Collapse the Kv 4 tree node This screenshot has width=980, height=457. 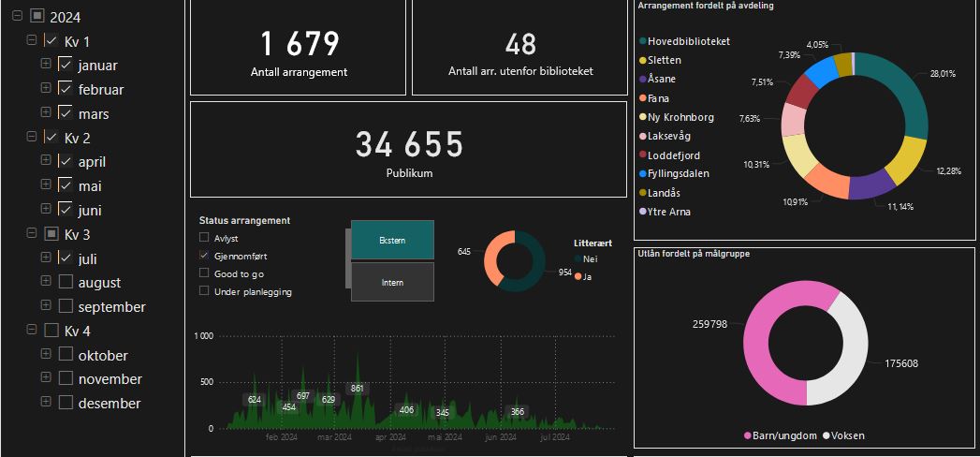tap(31, 330)
